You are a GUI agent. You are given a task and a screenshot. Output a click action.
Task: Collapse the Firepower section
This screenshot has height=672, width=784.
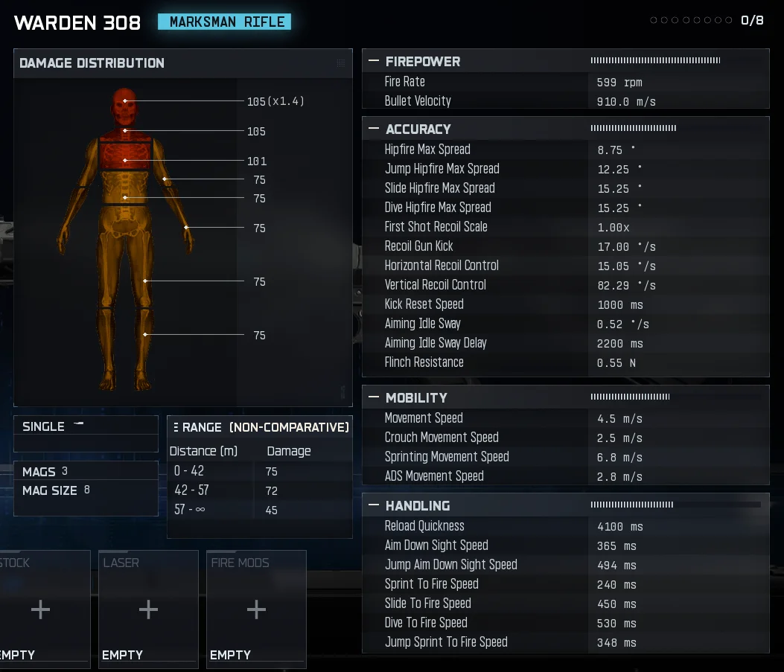[373, 61]
